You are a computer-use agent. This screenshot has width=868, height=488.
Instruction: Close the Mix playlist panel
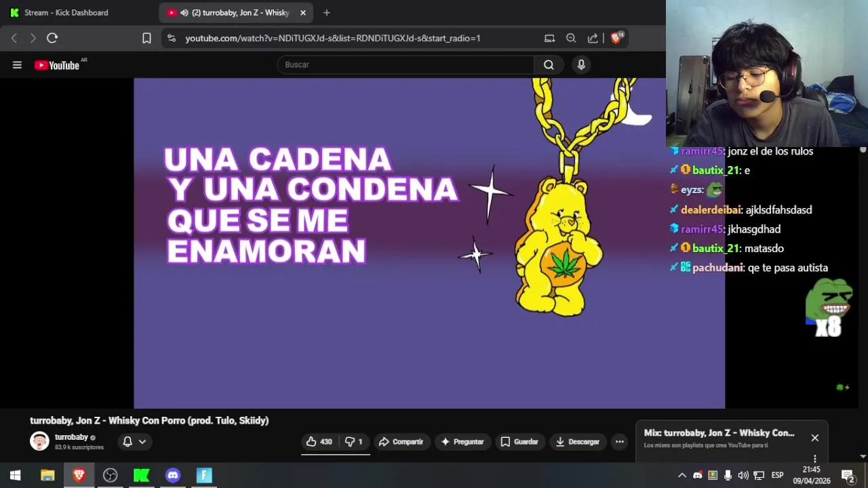(x=815, y=438)
